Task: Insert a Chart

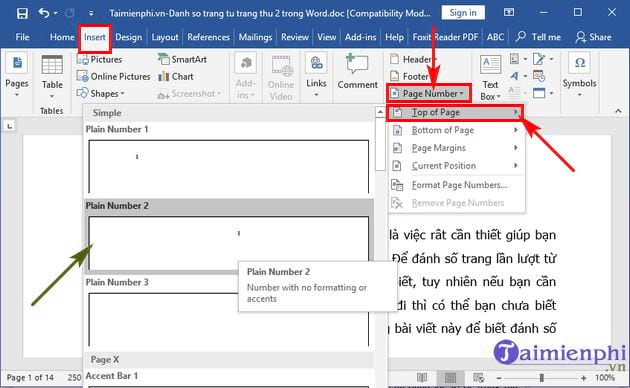Action: 176,76
